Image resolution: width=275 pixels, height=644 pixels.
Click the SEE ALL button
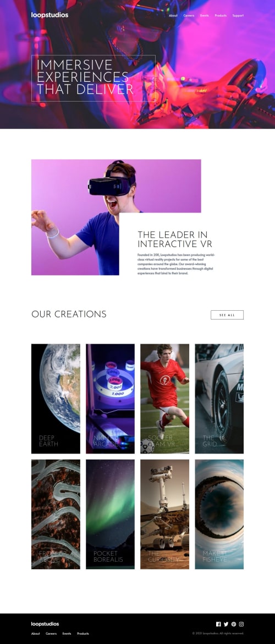tap(227, 315)
